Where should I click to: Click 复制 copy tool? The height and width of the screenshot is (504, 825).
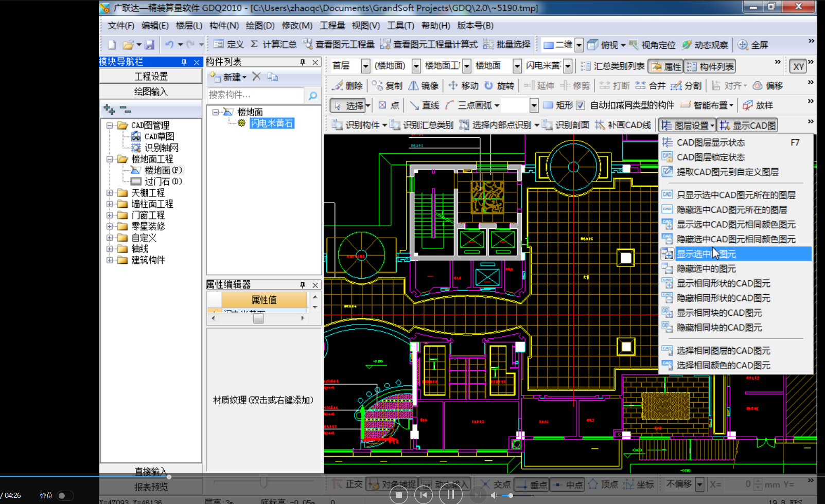[387, 85]
